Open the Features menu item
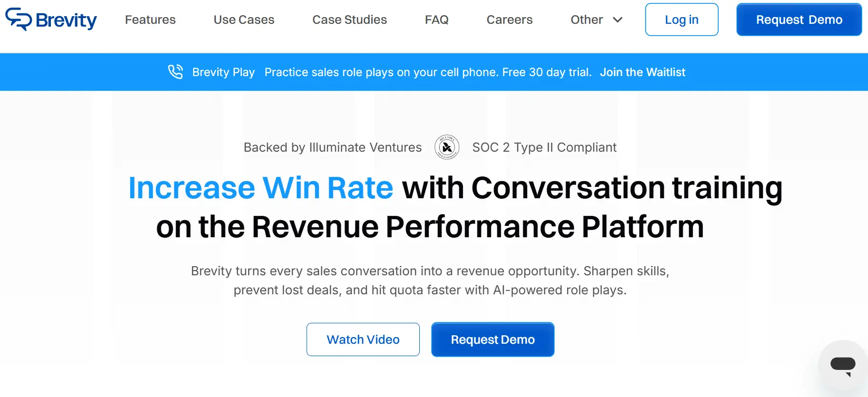 (x=150, y=20)
